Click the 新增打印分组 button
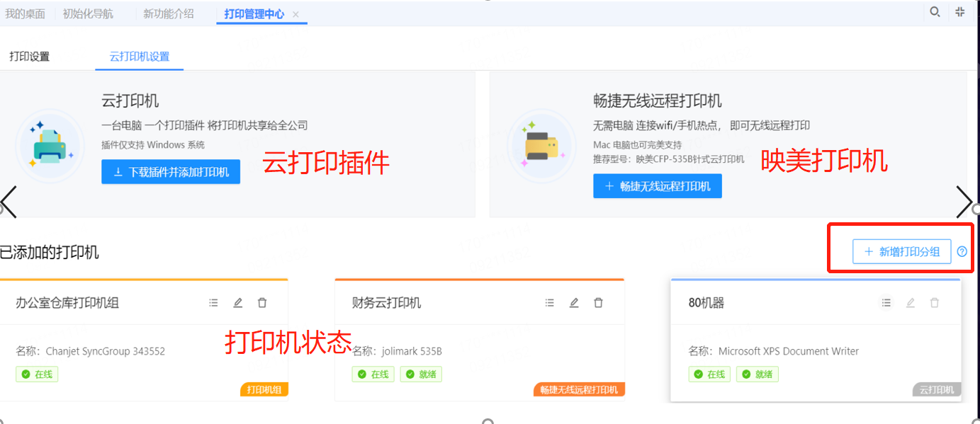The image size is (980, 424). click(901, 251)
